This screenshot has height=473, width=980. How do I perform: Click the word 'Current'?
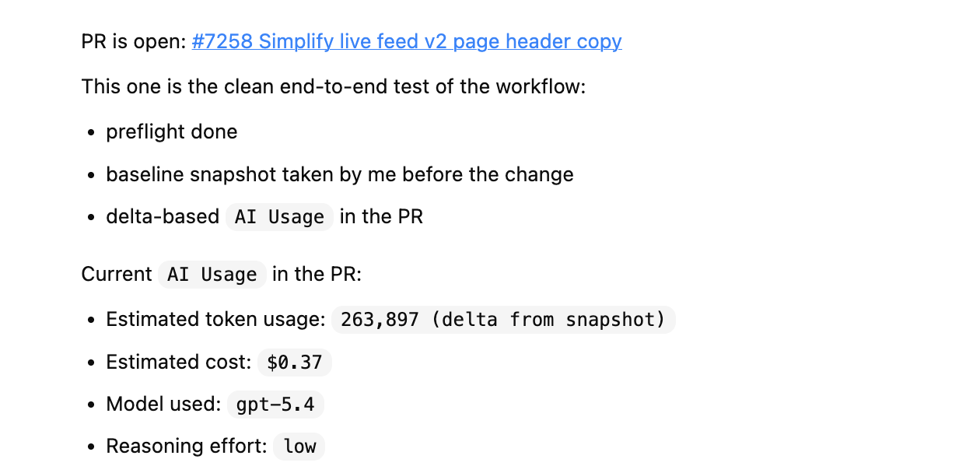[x=117, y=274]
